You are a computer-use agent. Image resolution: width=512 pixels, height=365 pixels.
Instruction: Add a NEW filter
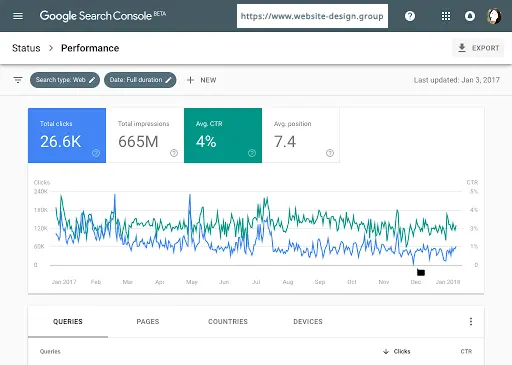point(202,80)
